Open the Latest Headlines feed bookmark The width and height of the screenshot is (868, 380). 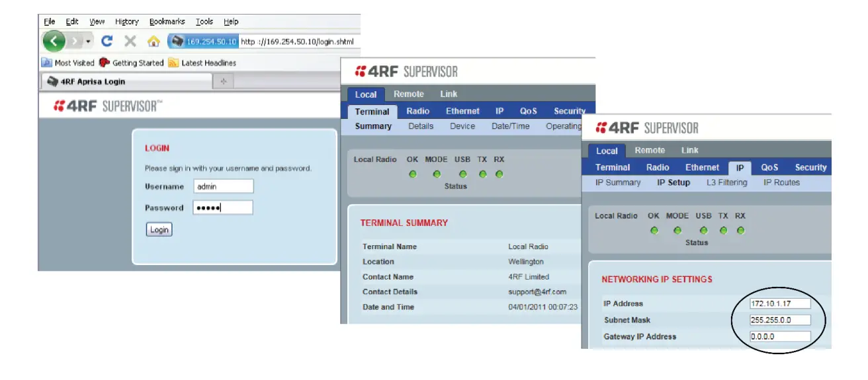coord(202,63)
